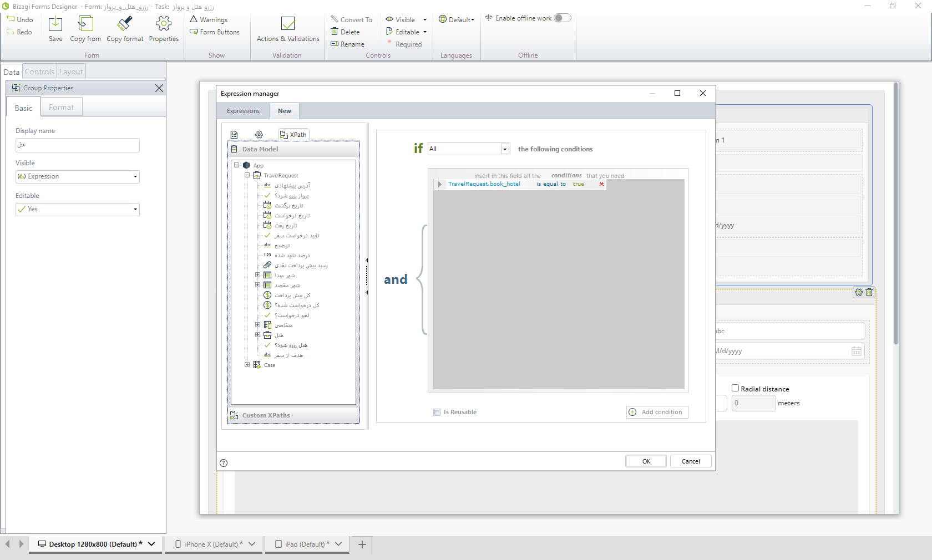Expand the متقاضی node

click(x=257, y=325)
